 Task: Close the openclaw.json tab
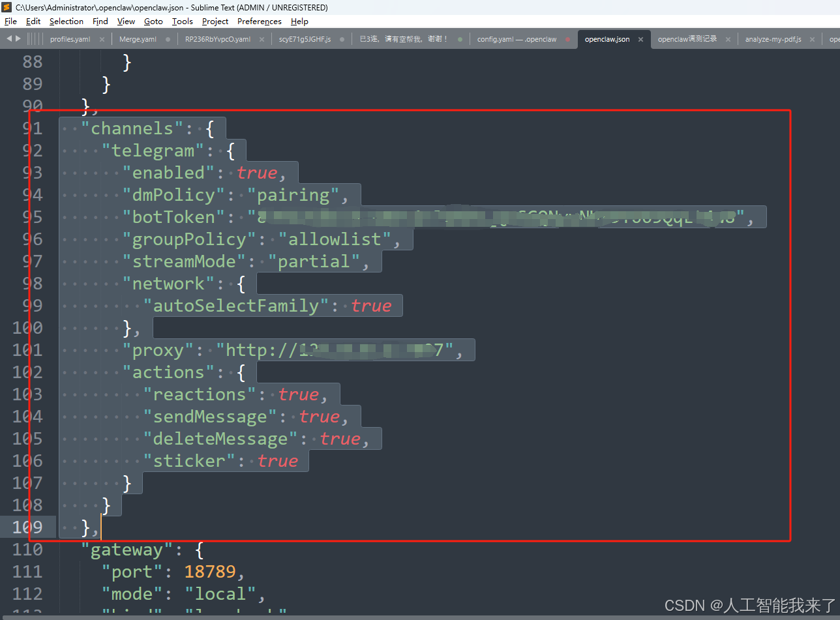[x=640, y=39]
